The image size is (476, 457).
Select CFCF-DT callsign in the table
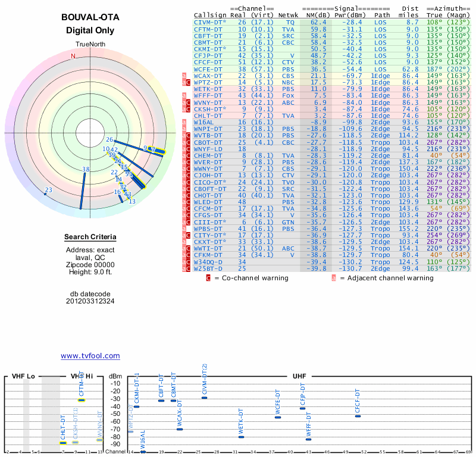pyautogui.click(x=208, y=62)
